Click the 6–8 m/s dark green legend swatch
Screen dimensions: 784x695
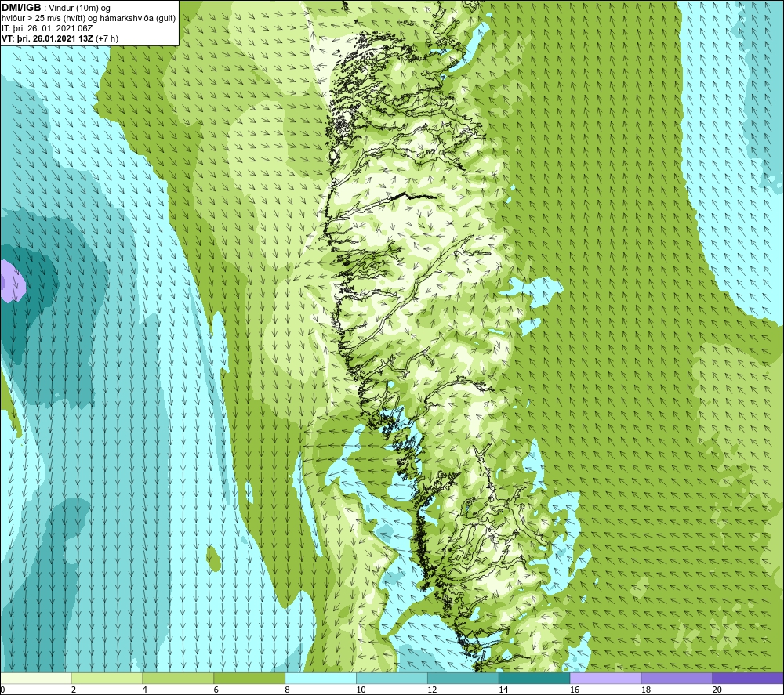(x=249, y=678)
